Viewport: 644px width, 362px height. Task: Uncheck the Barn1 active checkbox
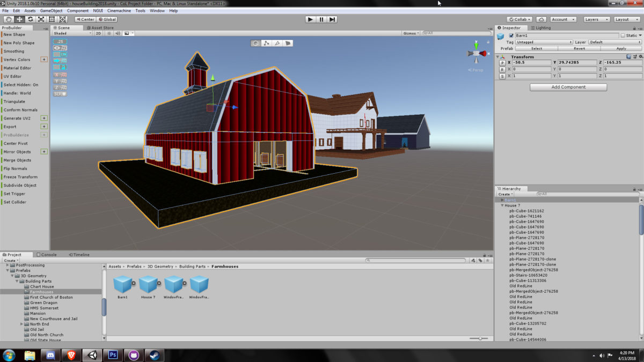click(511, 35)
